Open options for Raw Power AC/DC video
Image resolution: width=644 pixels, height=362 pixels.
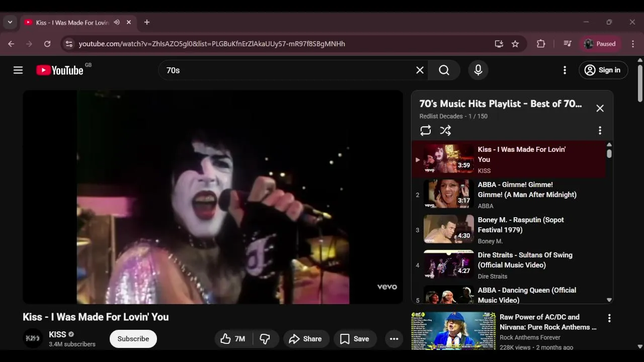tap(609, 318)
